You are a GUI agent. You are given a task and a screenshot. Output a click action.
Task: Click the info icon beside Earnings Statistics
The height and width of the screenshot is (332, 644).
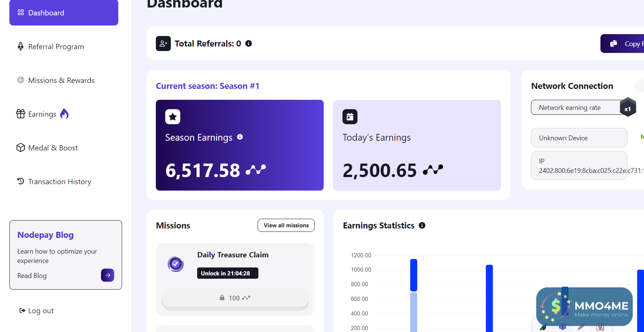tap(422, 225)
